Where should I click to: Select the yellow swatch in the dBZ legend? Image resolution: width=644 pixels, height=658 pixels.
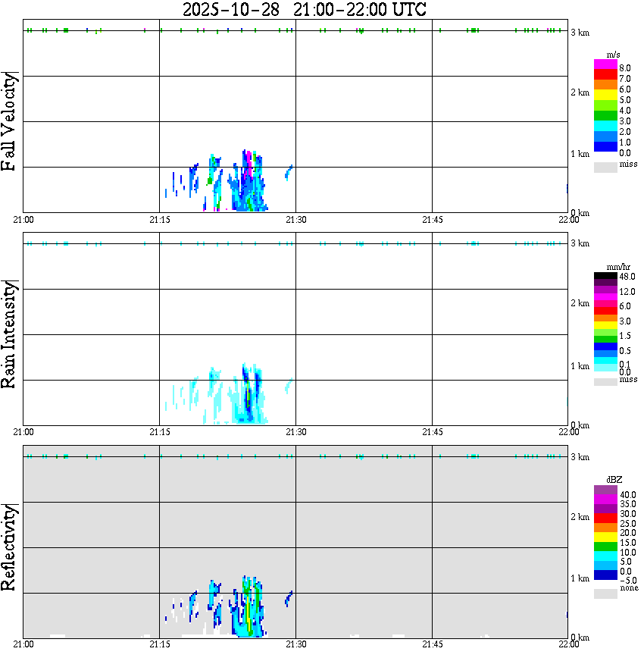[605, 537]
